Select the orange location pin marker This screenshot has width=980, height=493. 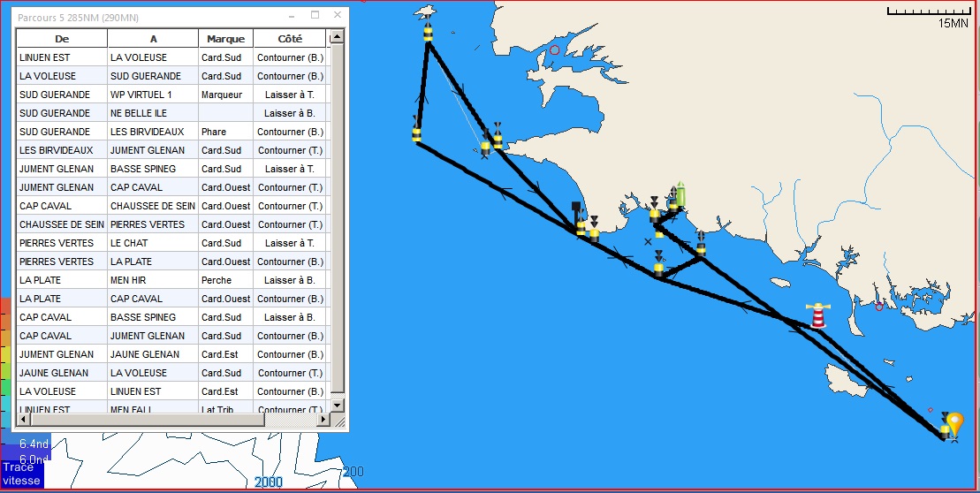[x=954, y=424]
